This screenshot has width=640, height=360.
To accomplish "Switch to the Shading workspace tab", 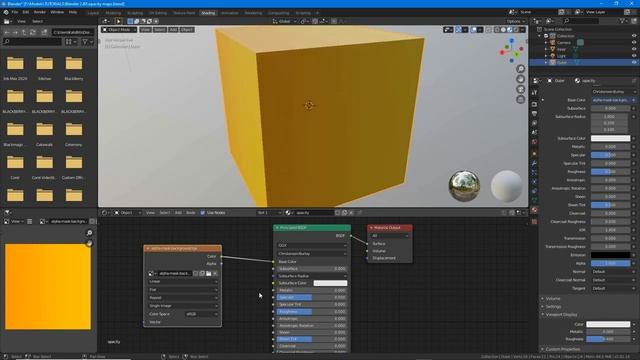I will pos(208,13).
